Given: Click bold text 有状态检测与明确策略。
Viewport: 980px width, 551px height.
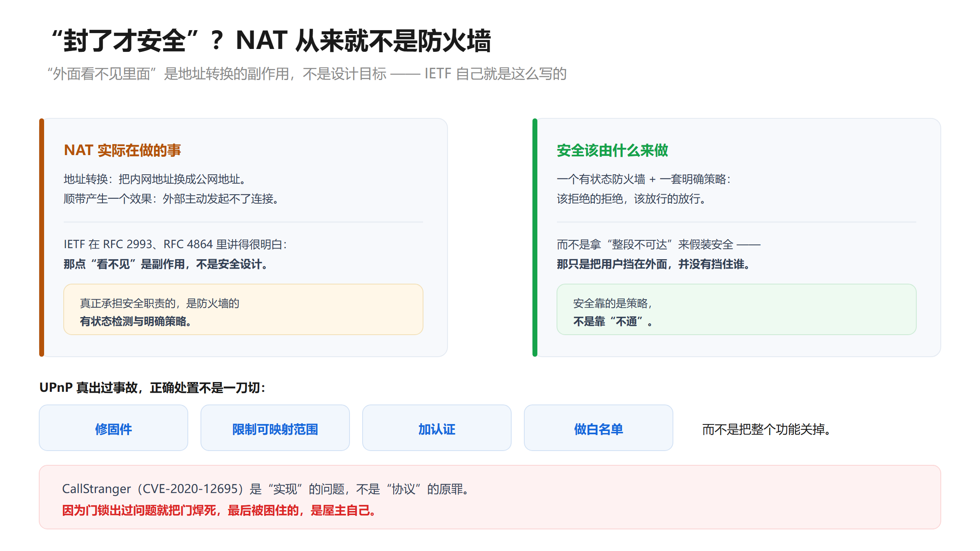Looking at the screenshot, I should tap(136, 321).
